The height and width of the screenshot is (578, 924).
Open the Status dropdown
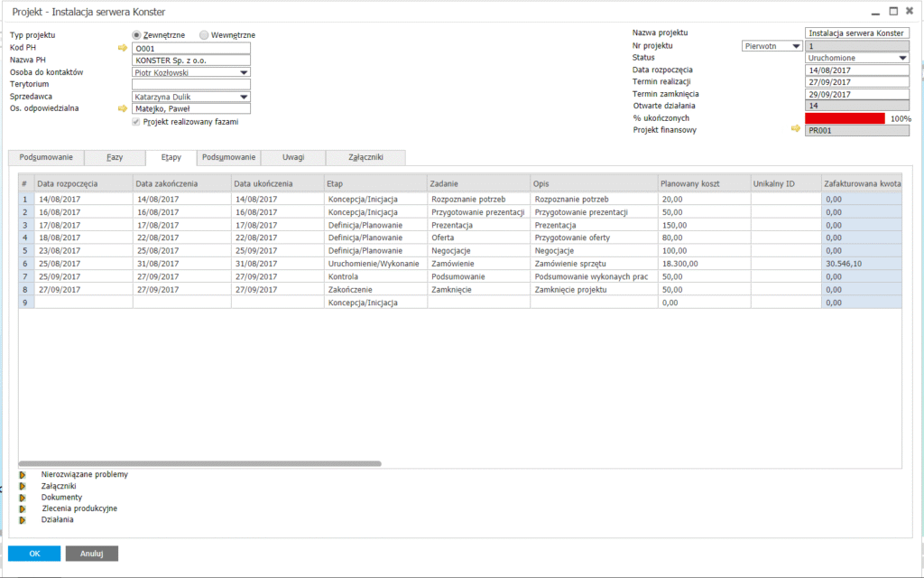tap(902, 58)
